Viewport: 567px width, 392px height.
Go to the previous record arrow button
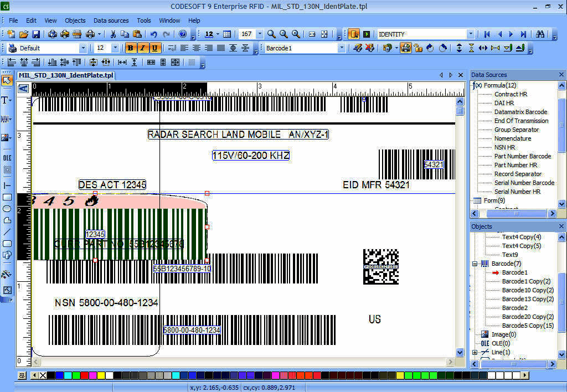(x=501, y=34)
